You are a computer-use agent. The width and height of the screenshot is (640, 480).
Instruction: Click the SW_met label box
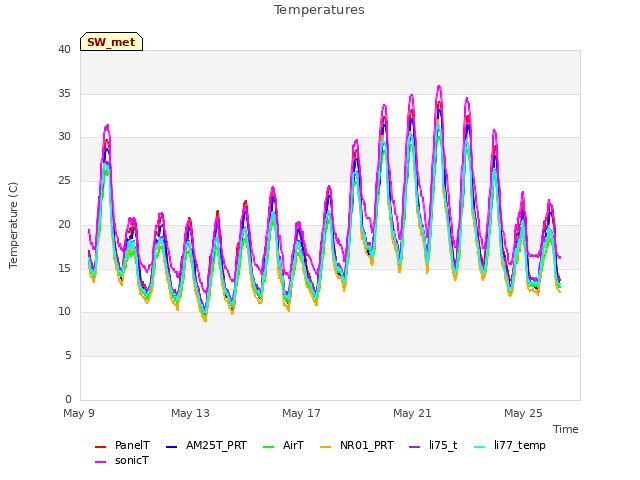(111, 42)
